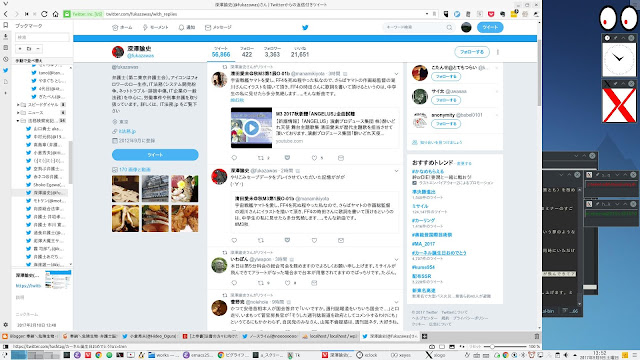Open the Downloads panel icon
640x360 pixels.
point(5,36)
